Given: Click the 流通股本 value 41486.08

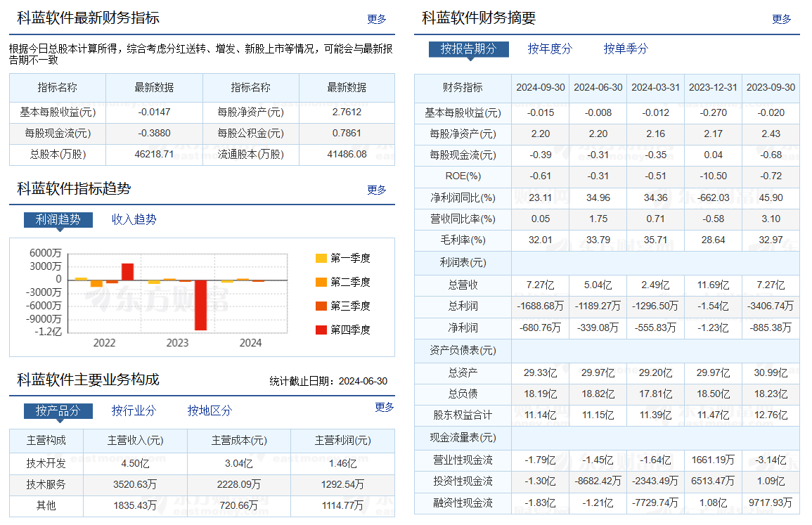Looking at the screenshot, I should pos(347,155).
